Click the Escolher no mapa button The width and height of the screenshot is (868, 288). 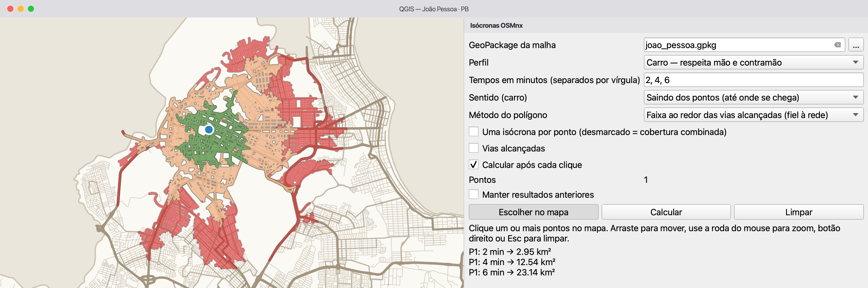(533, 212)
